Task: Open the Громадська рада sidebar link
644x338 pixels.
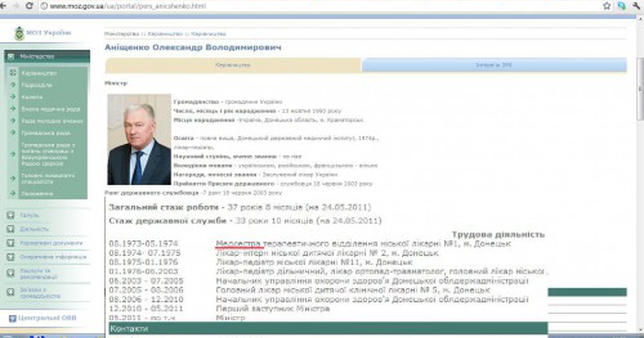Action: click(46, 133)
